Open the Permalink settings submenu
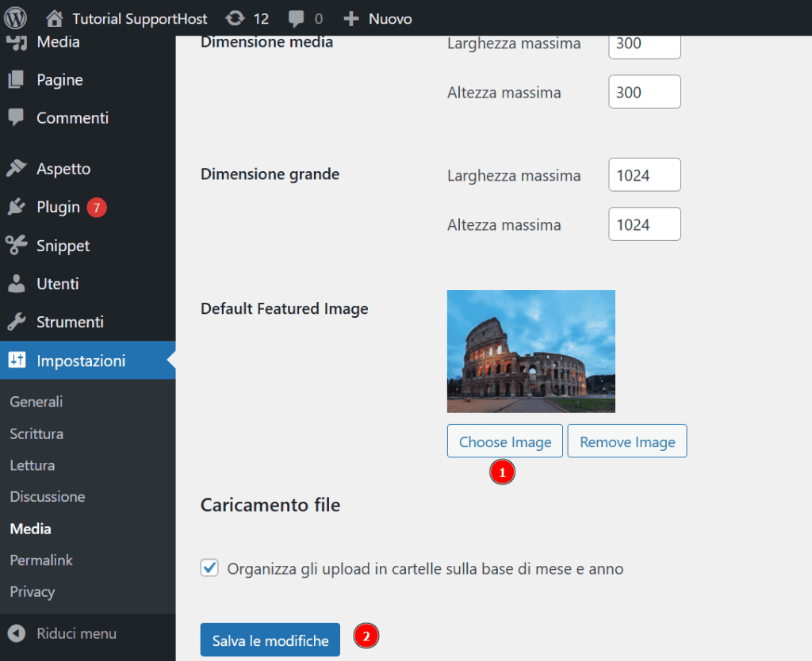 41,560
